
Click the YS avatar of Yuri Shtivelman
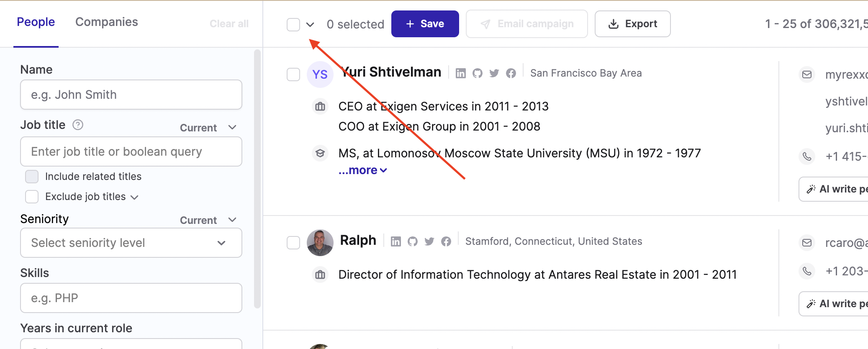pos(320,74)
